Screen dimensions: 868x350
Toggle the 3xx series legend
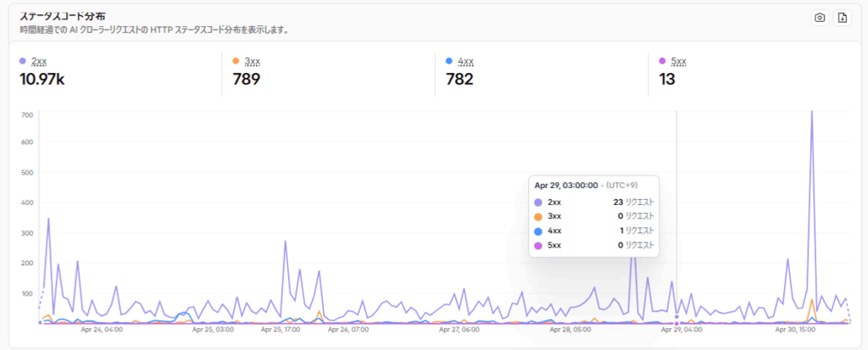[253, 61]
